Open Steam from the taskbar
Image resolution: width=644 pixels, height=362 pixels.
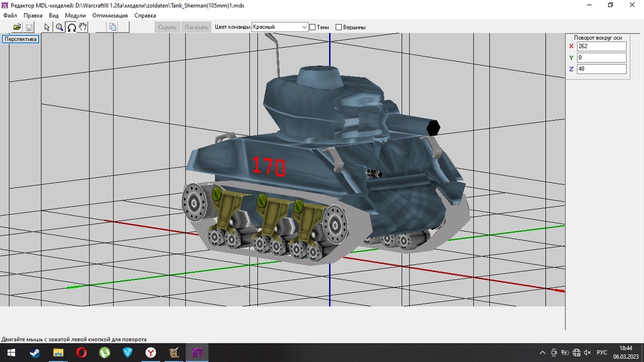35,353
